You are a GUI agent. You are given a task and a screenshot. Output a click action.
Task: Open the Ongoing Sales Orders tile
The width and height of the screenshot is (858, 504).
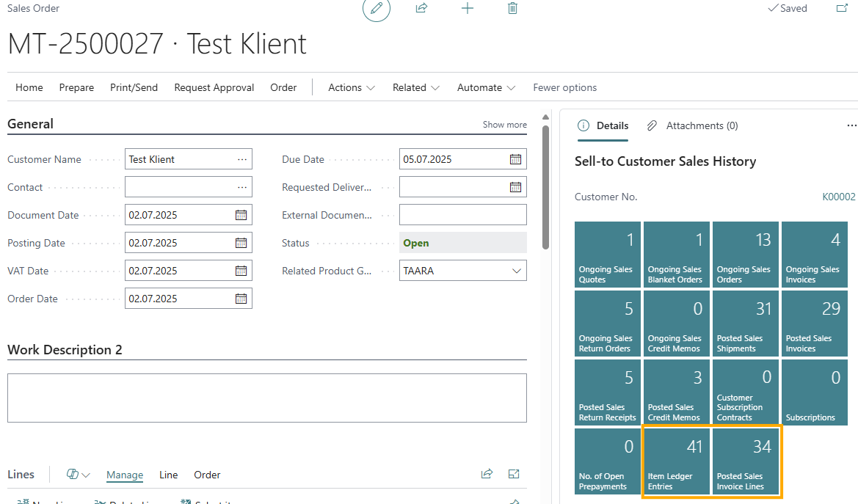(x=745, y=255)
